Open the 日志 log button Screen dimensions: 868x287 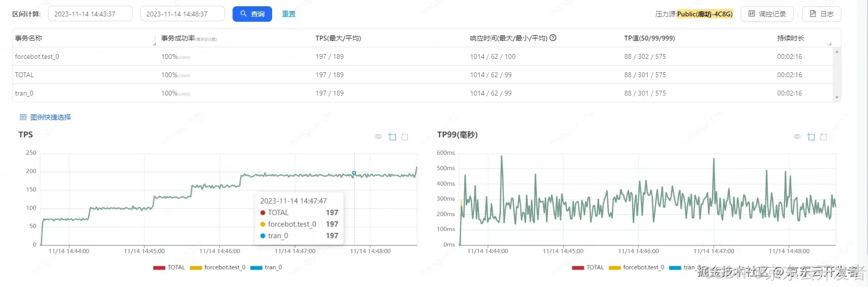[x=821, y=14]
